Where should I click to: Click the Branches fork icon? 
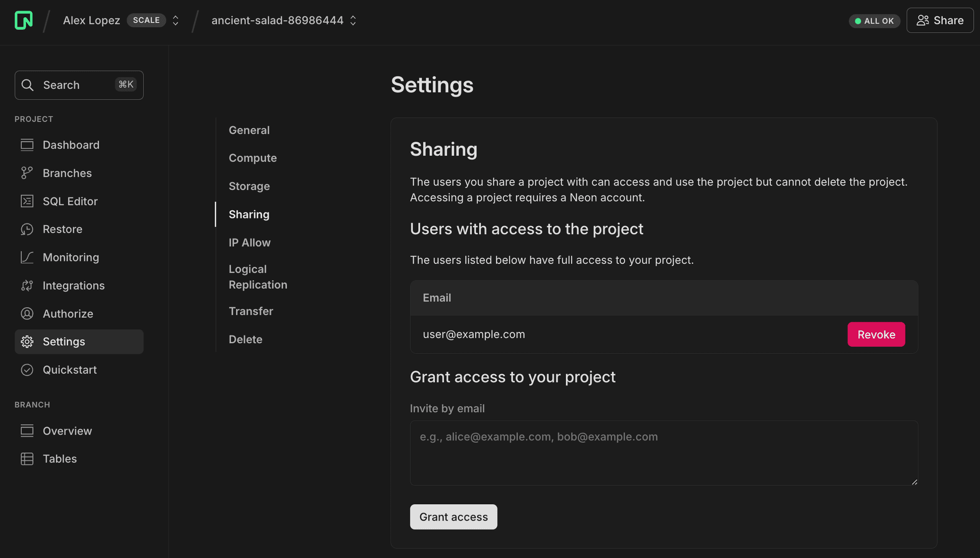point(27,173)
